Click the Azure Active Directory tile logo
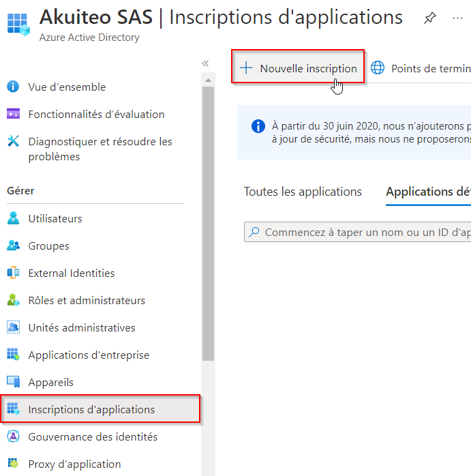471x476 pixels. (x=18, y=25)
